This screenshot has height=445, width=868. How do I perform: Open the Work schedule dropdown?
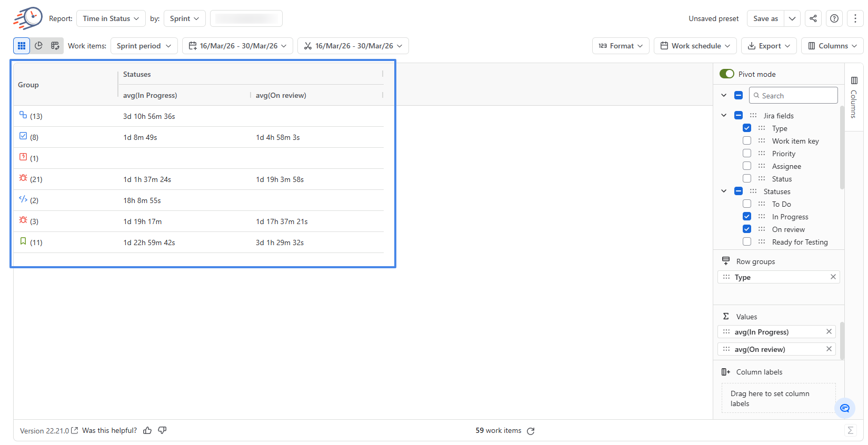pyautogui.click(x=695, y=46)
